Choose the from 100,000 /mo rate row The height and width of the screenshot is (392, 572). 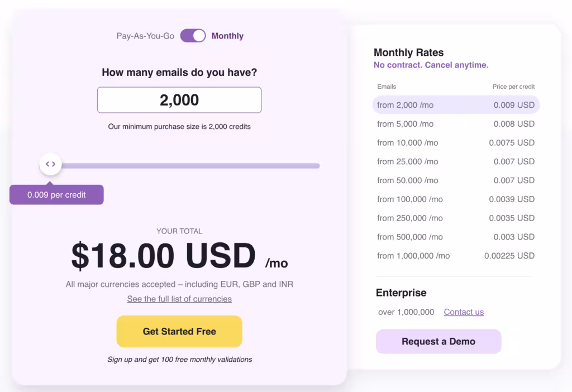coord(456,199)
